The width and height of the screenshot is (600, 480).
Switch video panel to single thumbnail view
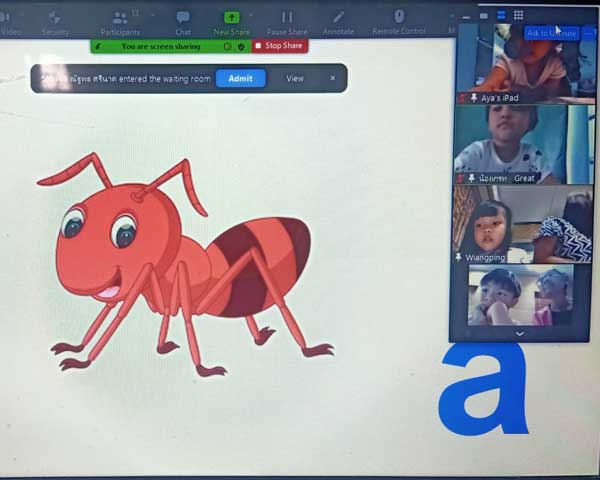coord(484,16)
